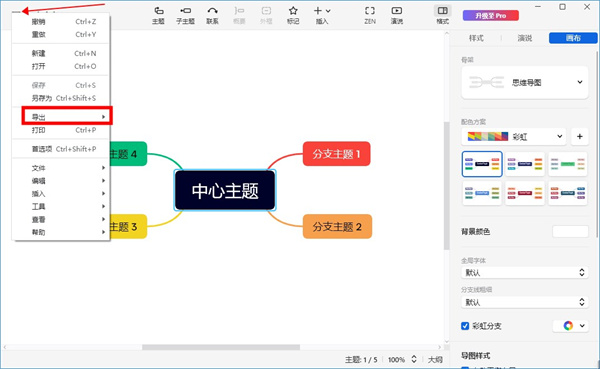600x369 pixels.
Task: Expand the 查看 view submenu
Action: (x=61, y=219)
